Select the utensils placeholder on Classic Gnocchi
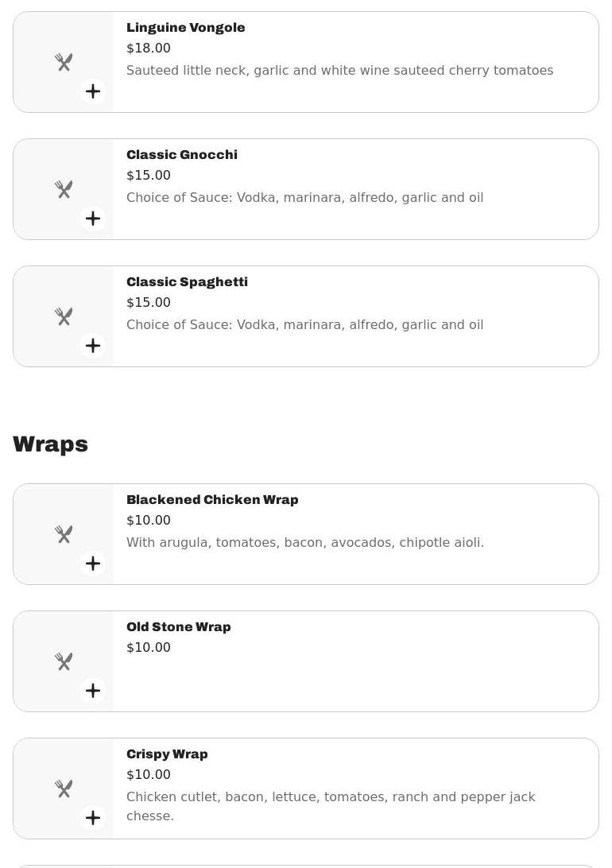The height and width of the screenshot is (868, 612). coord(64,188)
